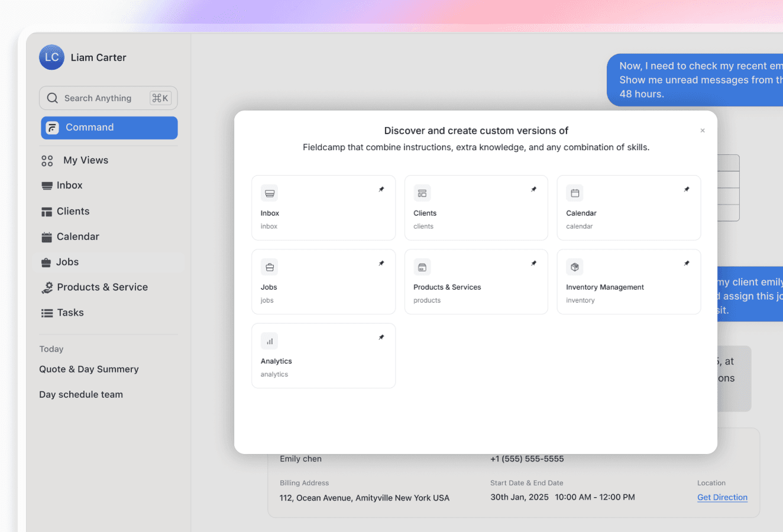Click the Clients icon in the sidebar
This screenshot has height=532, width=783.
coord(47,211)
